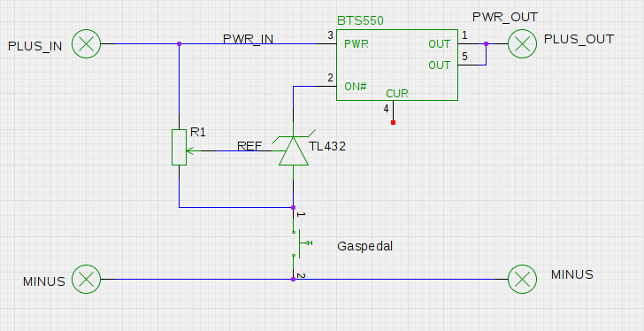Click the left MINUS label text

pos(44,281)
